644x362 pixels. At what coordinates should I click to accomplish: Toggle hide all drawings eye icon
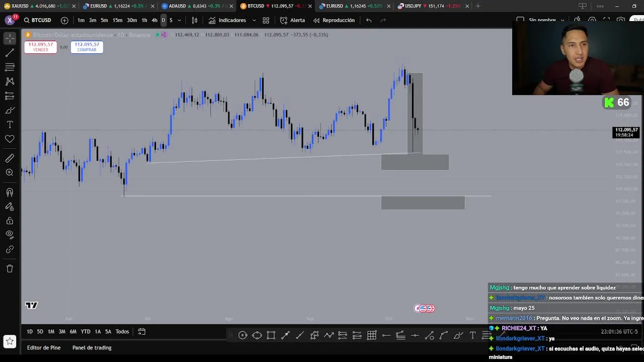point(10,234)
